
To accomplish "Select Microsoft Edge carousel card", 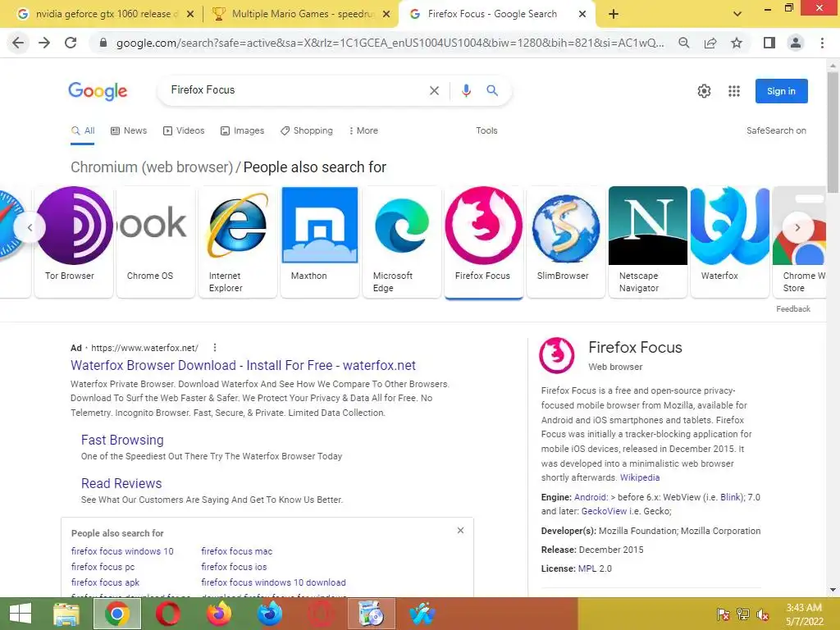I will coord(402,242).
